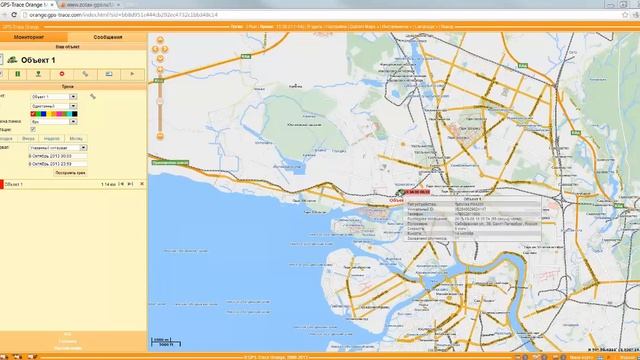
Task: Click the Построить трек button
Action: (70, 173)
